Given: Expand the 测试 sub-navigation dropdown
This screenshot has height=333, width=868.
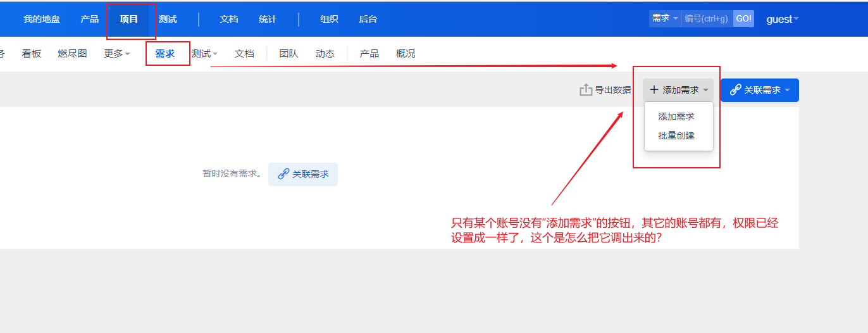Looking at the screenshot, I should [204, 54].
